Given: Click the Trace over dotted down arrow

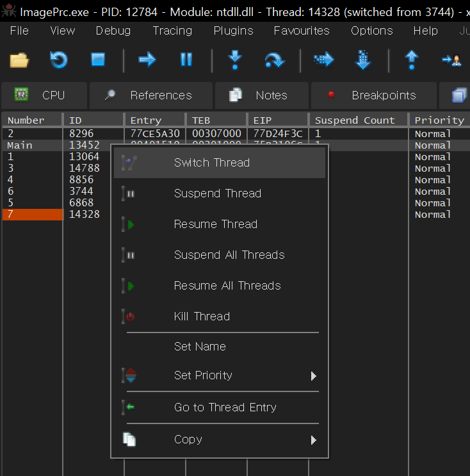Looking at the screenshot, I should click(x=363, y=60).
